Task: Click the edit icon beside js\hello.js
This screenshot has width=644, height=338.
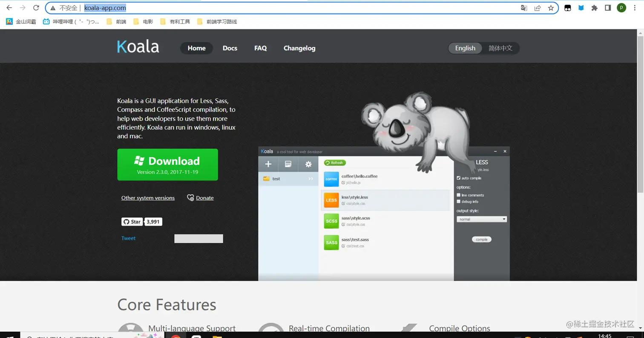Action: point(343,182)
